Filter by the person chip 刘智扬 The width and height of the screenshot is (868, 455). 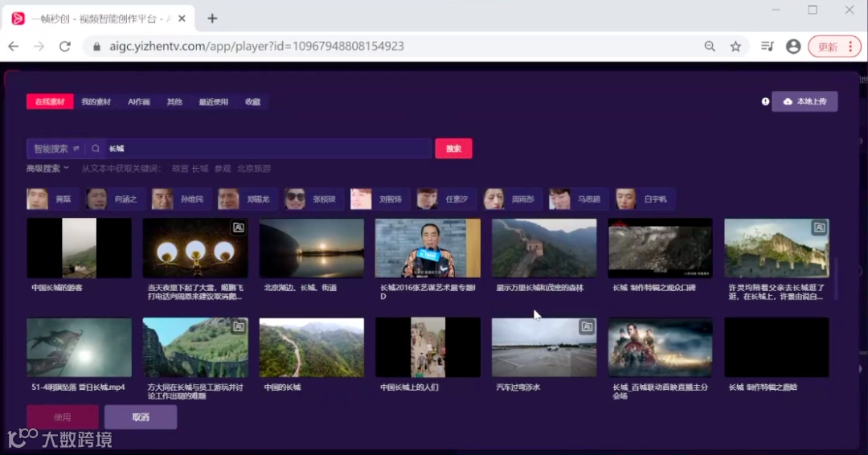point(379,199)
